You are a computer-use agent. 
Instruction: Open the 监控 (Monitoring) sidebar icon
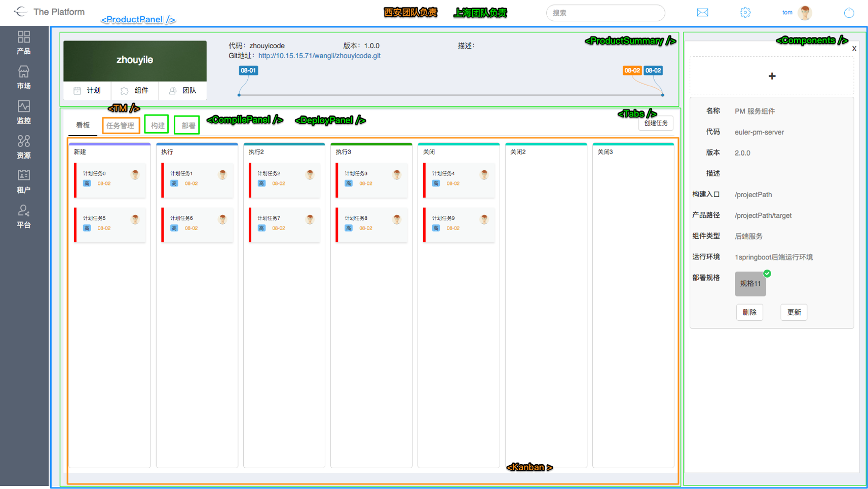tap(24, 112)
